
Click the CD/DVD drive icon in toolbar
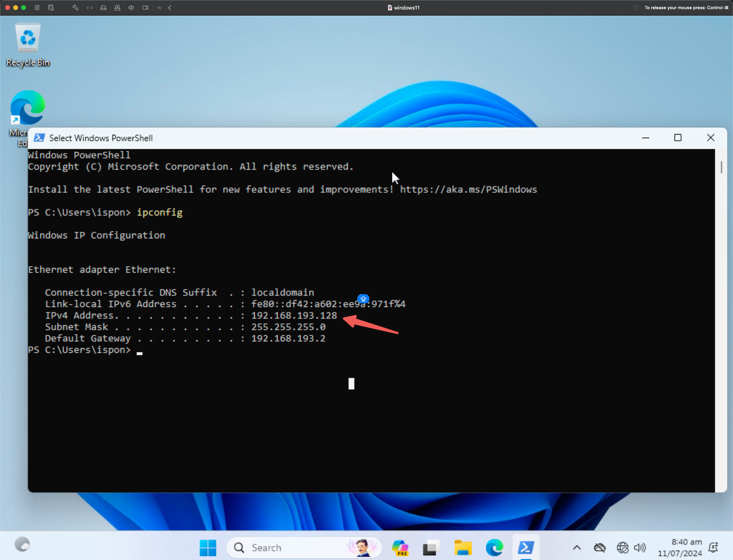coord(117,8)
